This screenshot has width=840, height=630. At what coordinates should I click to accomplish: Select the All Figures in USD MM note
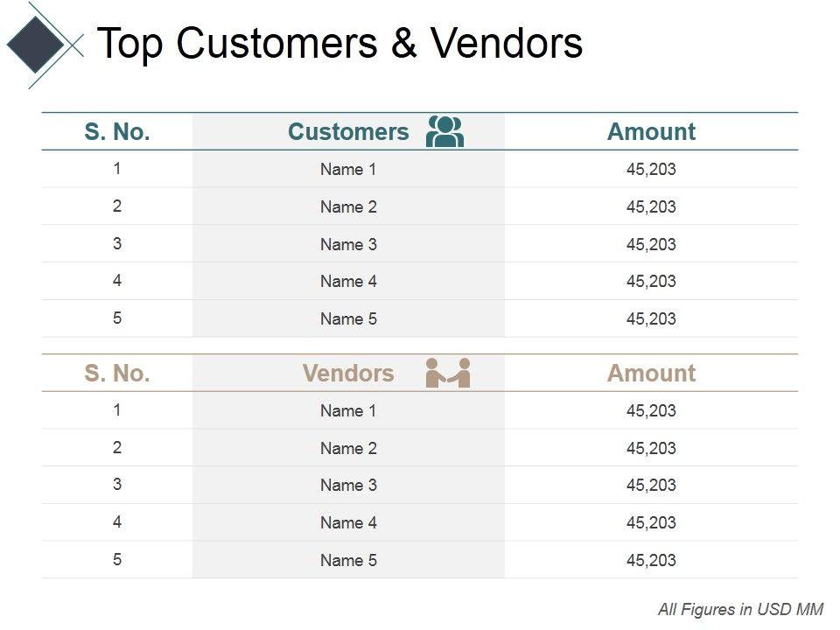(x=741, y=609)
